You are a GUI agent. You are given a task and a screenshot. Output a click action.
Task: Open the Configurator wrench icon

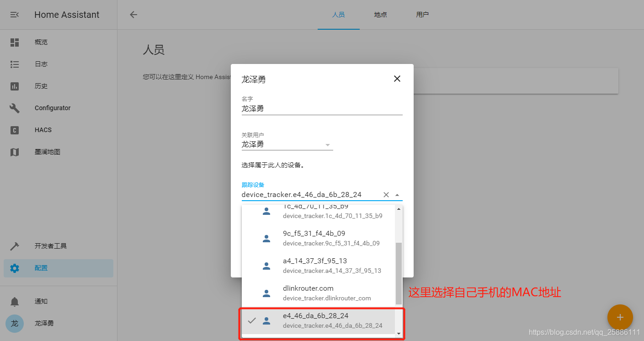coord(15,108)
